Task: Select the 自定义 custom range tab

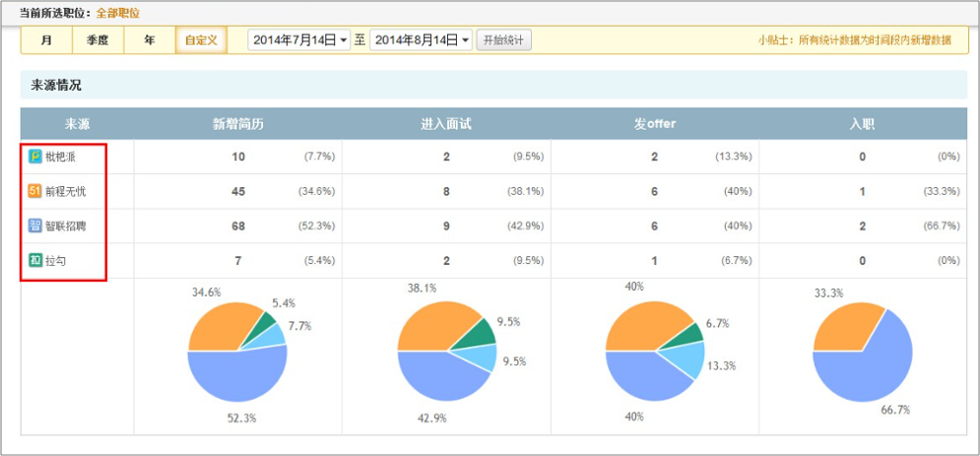Action: (x=201, y=40)
